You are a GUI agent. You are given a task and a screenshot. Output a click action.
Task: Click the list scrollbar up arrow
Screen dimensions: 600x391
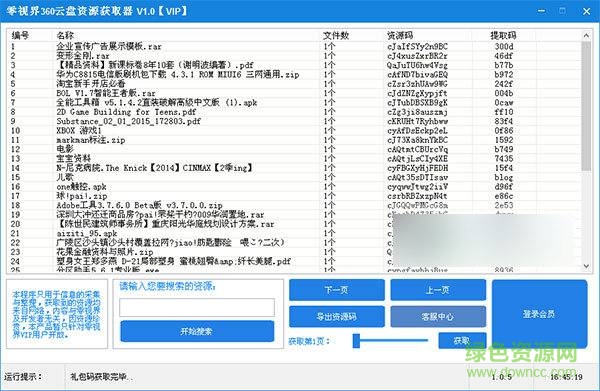coord(586,36)
